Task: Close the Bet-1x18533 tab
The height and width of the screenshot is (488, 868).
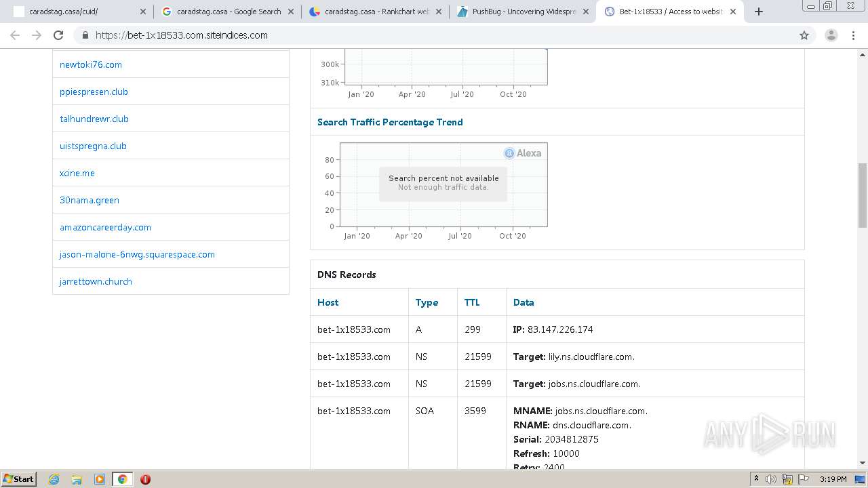Action: [x=733, y=12]
